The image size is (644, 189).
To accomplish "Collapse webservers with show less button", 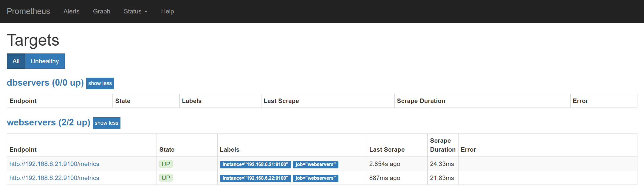I will (x=106, y=123).
